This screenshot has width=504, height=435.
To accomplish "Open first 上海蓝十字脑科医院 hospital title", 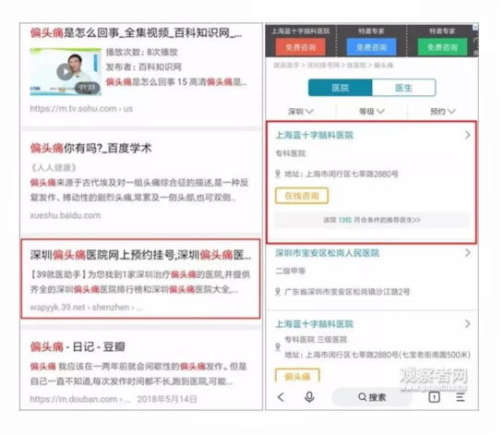I will click(315, 135).
